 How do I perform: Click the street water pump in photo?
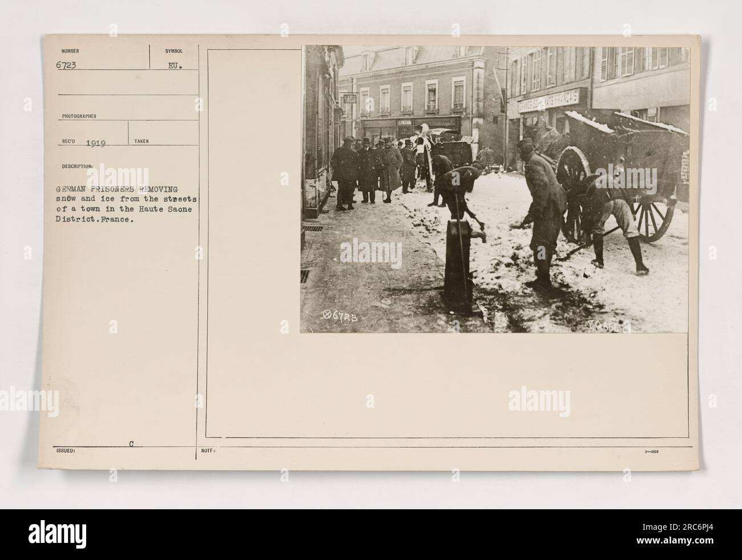click(460, 261)
